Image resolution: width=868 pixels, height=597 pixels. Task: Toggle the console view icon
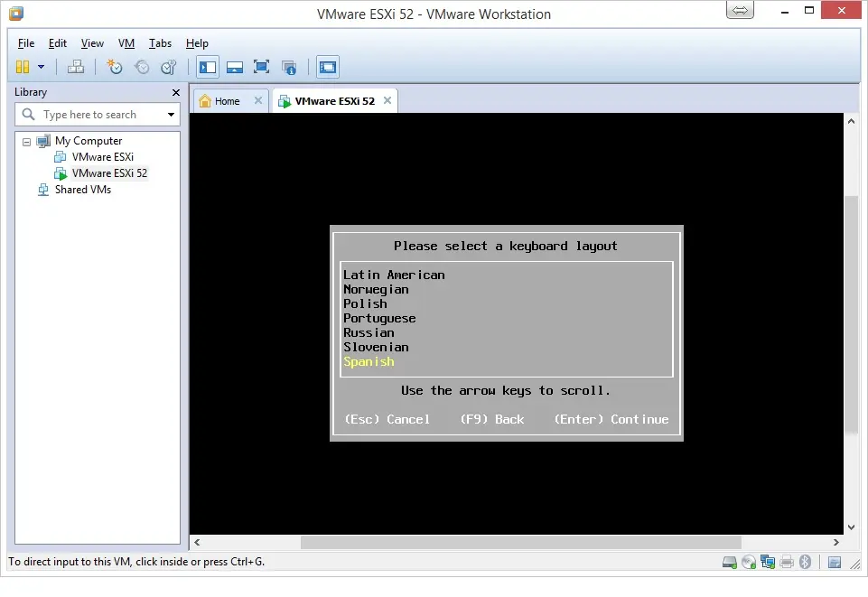[327, 67]
